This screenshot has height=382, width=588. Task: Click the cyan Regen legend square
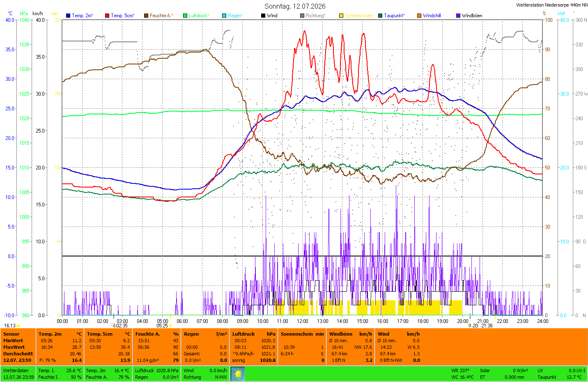[x=224, y=16]
